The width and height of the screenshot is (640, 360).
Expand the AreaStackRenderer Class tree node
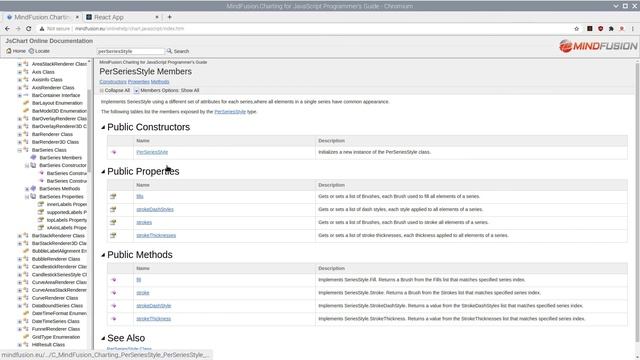tap(19, 64)
